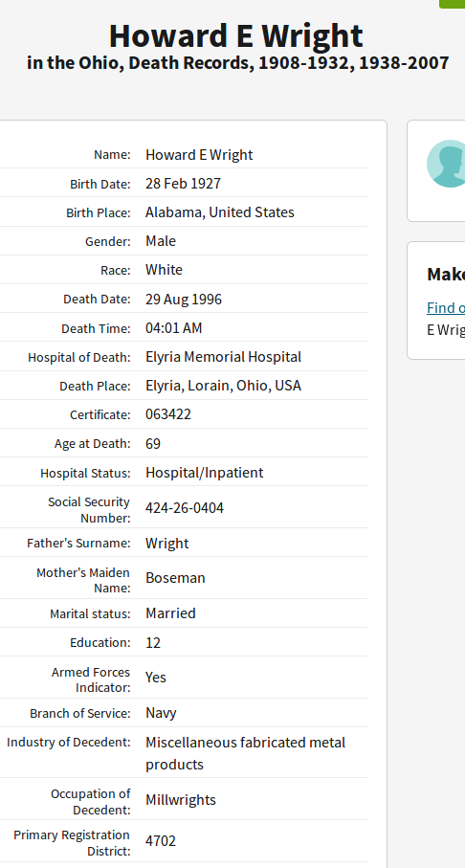This screenshot has height=868, width=465.
Task: Click 'Elyria Memorial Hospital' value
Action: tap(224, 357)
